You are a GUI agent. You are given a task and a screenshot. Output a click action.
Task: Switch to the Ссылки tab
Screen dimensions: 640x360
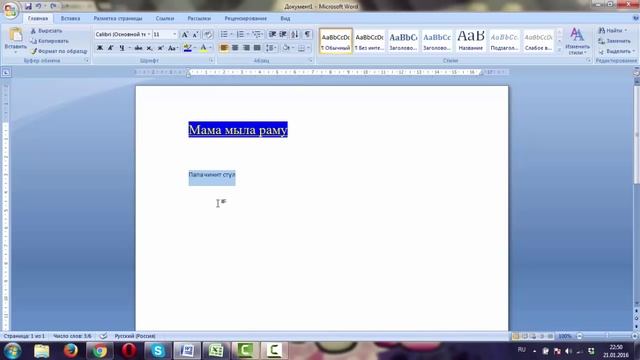[165, 18]
